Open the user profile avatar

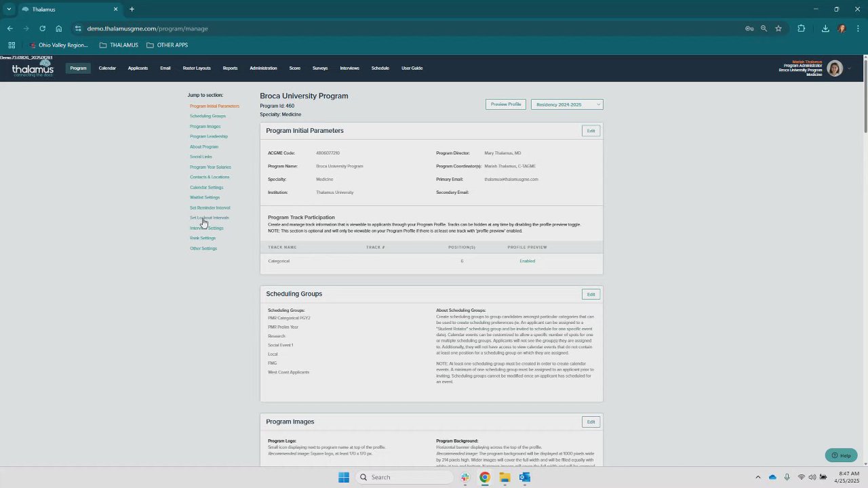[834, 68]
